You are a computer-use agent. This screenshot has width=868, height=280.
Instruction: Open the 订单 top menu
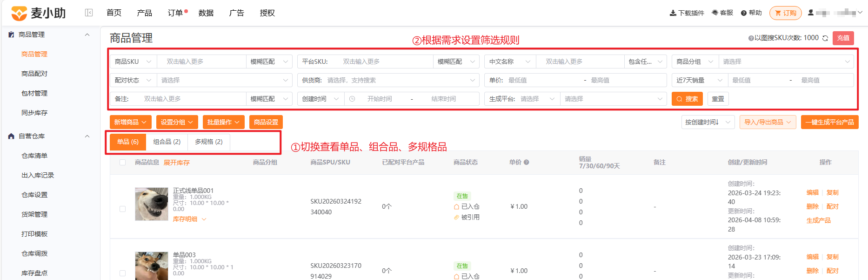point(175,13)
